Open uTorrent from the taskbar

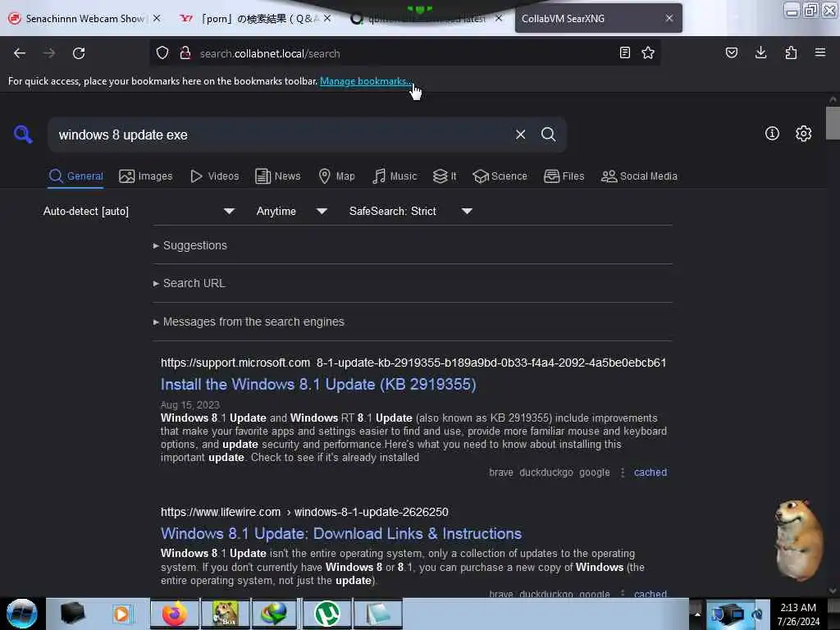[326, 614]
